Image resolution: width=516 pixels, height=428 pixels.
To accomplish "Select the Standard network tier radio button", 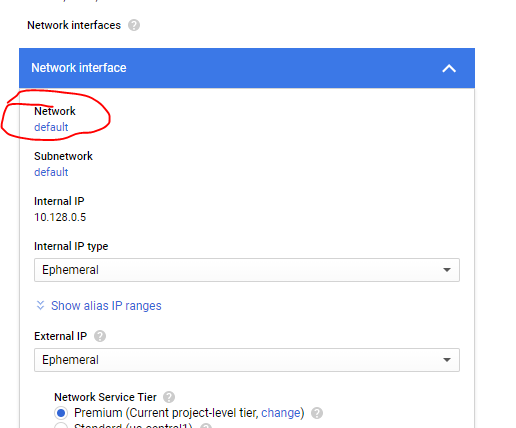I will coord(61,425).
